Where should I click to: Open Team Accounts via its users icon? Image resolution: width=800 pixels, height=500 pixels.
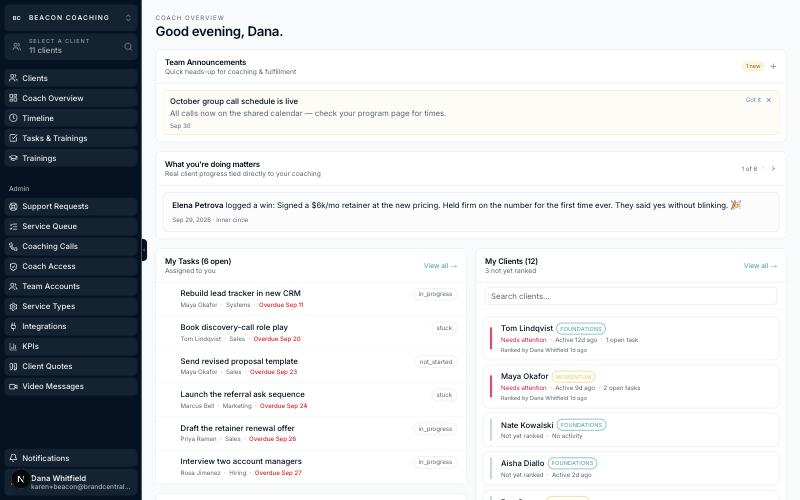(x=13, y=286)
